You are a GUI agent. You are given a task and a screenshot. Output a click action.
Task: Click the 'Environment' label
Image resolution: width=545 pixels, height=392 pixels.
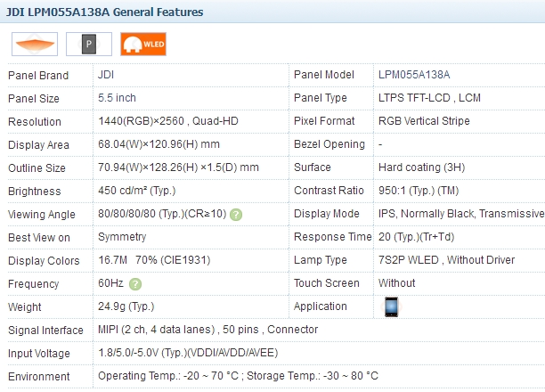tap(39, 377)
